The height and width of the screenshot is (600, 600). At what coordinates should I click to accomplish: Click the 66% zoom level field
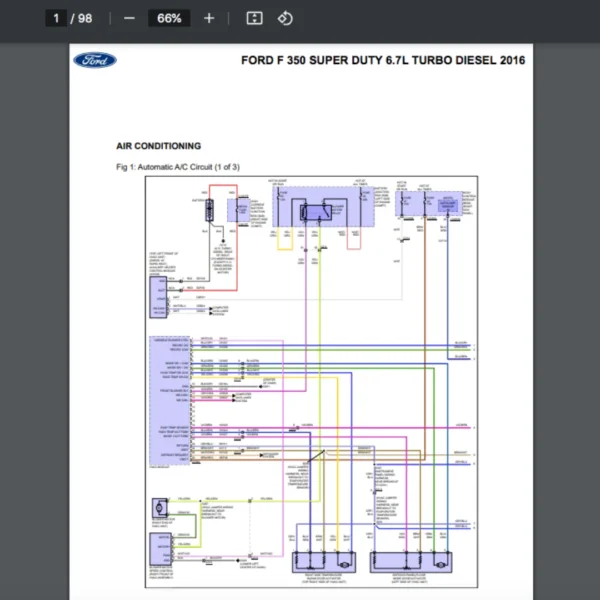169,18
